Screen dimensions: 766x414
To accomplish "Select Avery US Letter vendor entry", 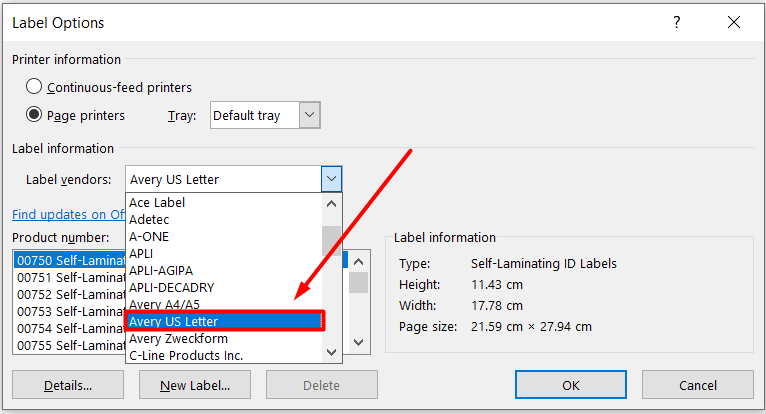I will (224, 321).
